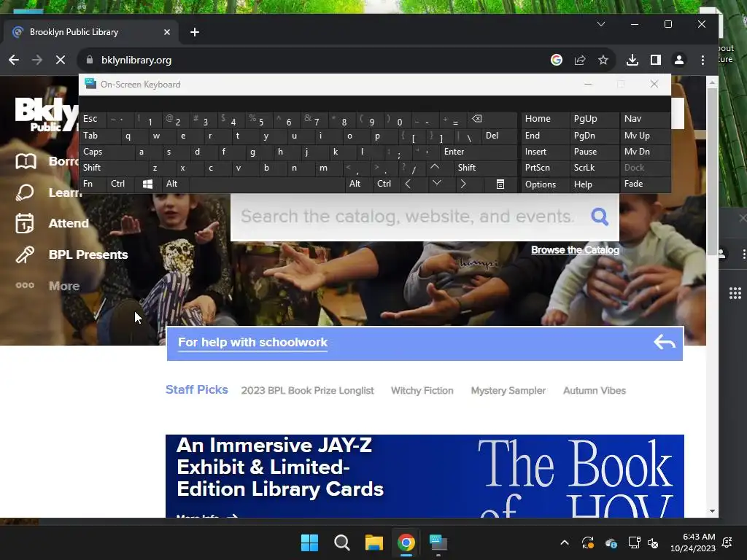Click the Options key on keyboard
747x560 pixels.
[545, 184]
